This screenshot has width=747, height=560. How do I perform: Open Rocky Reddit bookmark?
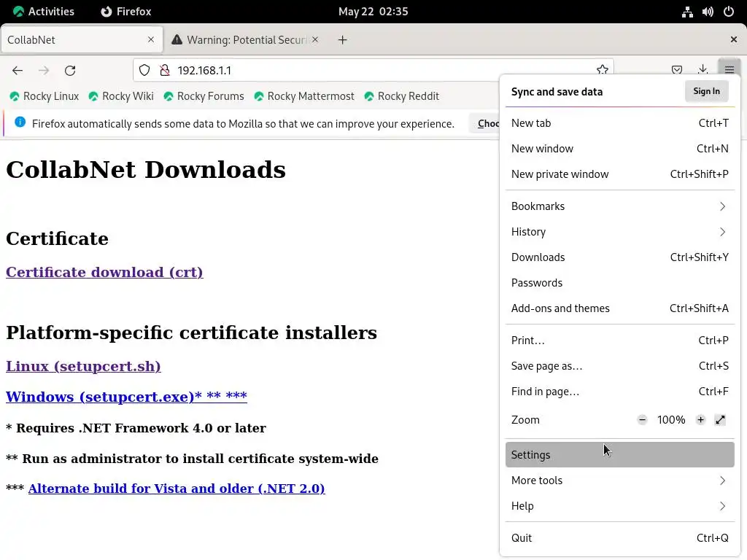tap(402, 96)
